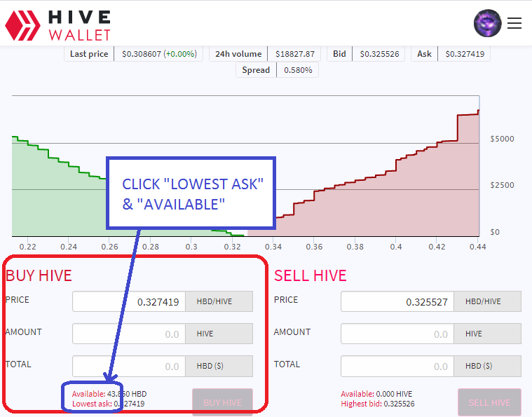Click the SELL HIVE button
Viewport: 532px width, 417px height.
pyautogui.click(x=489, y=402)
